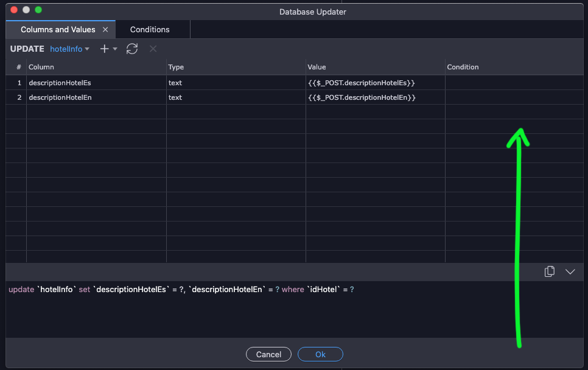Viewport: 588px width, 370px height.
Task: Expand the add column dropdown arrow
Action: 115,49
